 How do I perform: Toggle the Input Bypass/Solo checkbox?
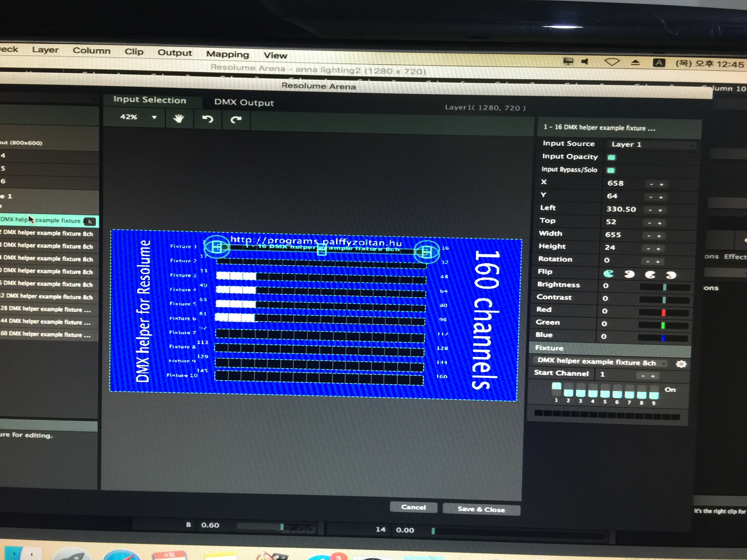611,170
